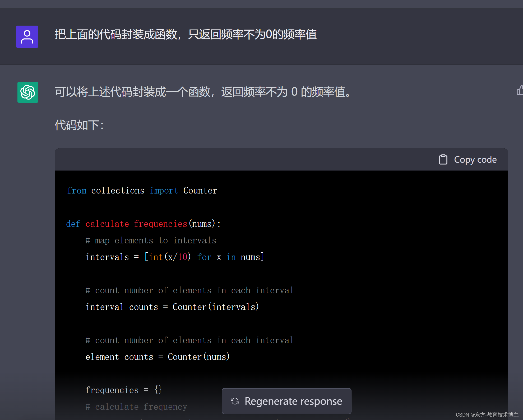The image size is (523, 420).
Task: Click the 'frequencies = {}' code line
Action: 123,390
